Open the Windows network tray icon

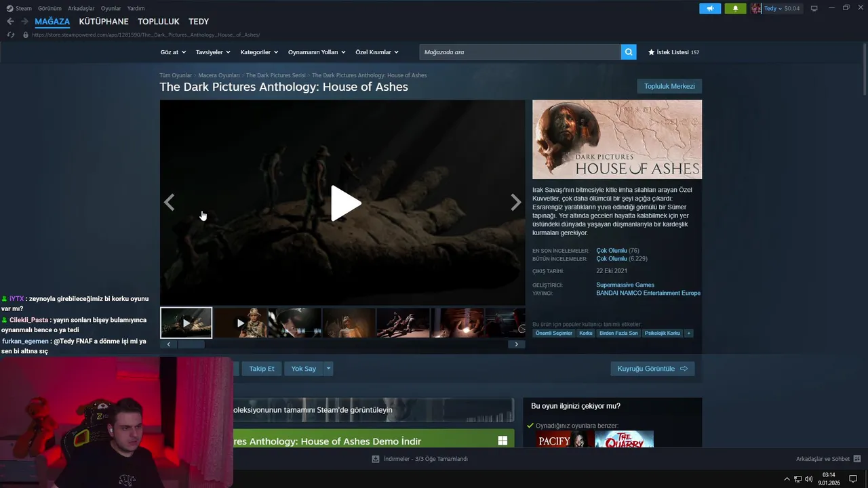coord(798,479)
